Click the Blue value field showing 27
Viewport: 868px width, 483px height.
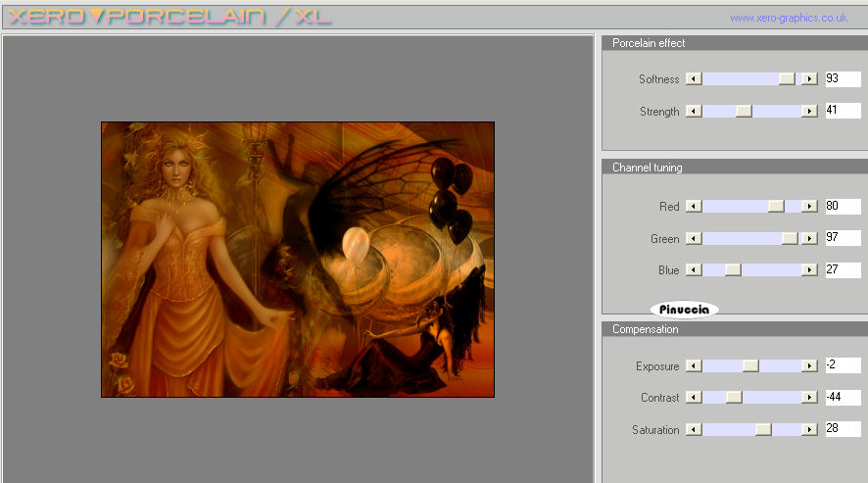point(844,269)
